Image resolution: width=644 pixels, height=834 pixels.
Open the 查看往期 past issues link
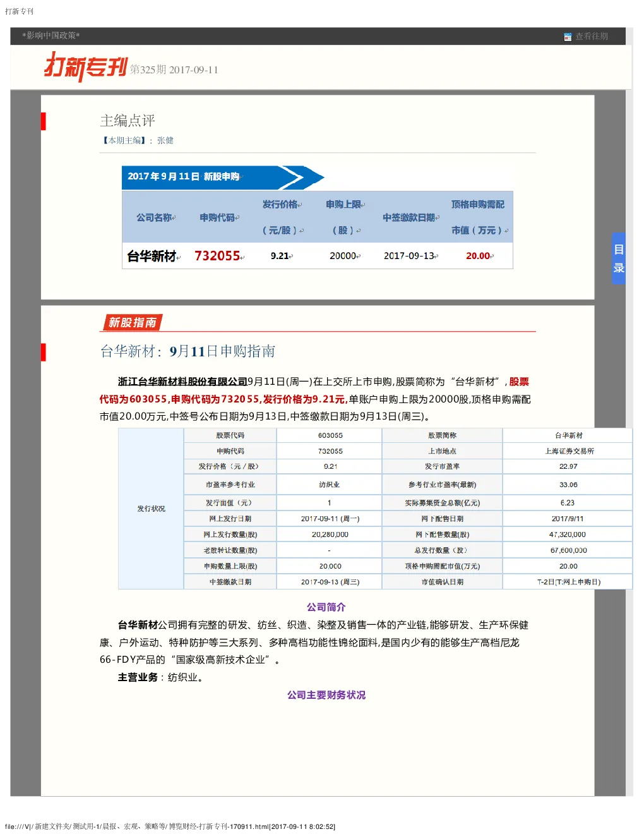click(592, 37)
